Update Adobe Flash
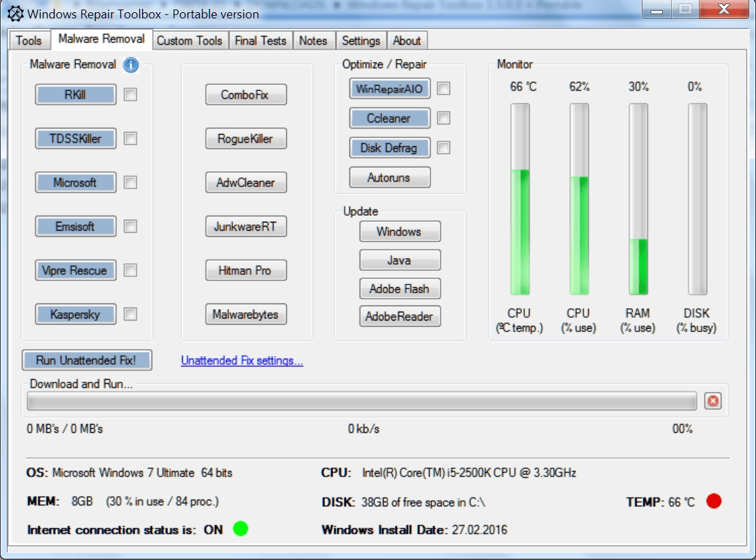Screen dimensions: 756x560 [400, 289]
